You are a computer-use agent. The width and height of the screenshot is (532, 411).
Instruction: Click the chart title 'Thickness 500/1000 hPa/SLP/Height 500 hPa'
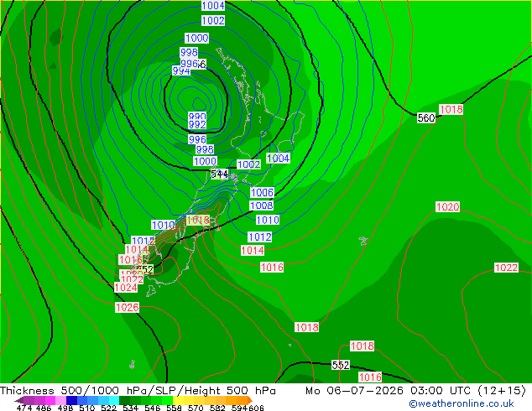[x=138, y=391]
